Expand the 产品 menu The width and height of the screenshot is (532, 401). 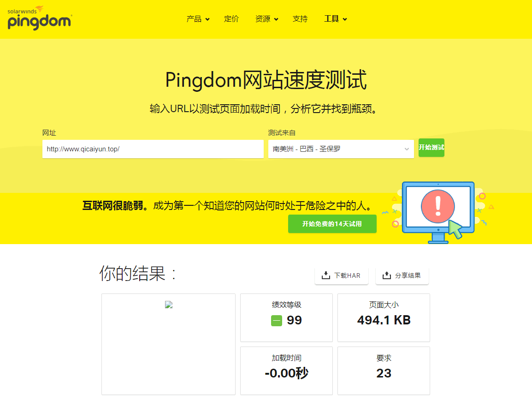[x=198, y=19]
